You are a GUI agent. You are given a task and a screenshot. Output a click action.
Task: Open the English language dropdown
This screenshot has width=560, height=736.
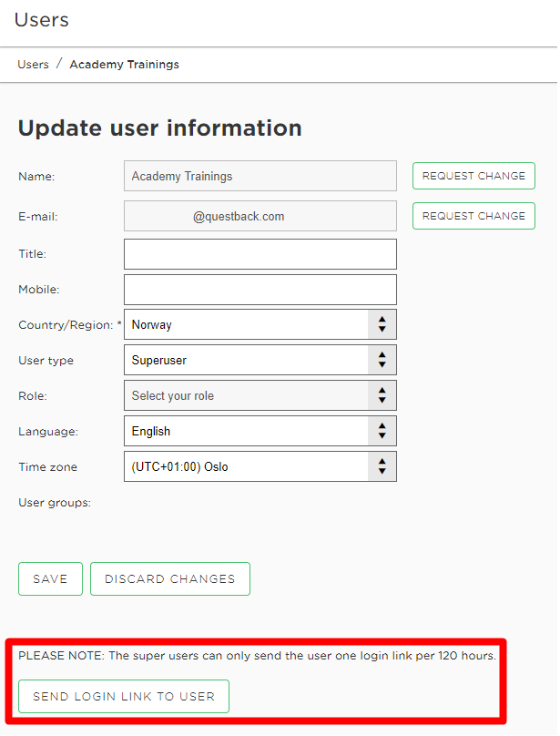(260, 431)
